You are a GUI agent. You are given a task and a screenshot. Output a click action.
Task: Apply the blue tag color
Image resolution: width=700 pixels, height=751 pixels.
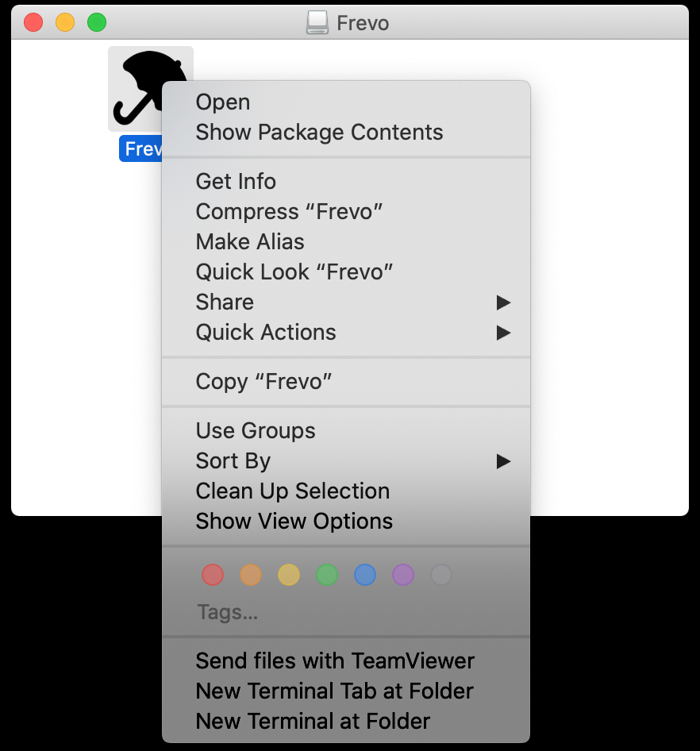coord(365,574)
